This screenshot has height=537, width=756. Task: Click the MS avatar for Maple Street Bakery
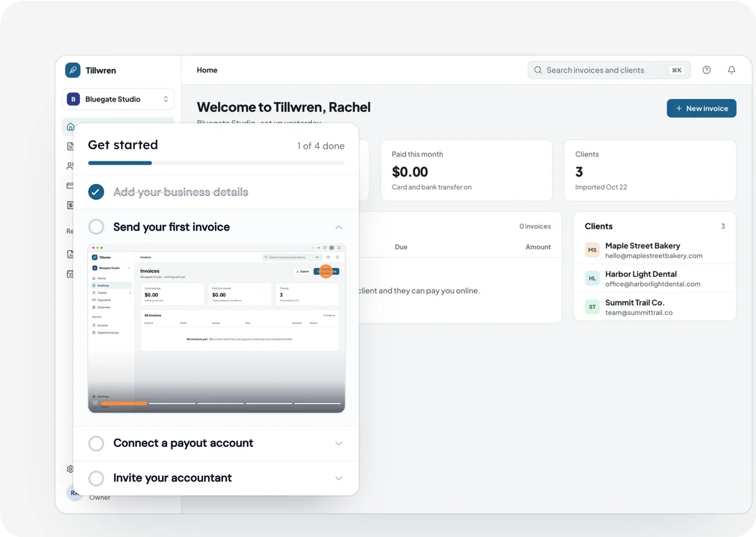click(x=592, y=250)
